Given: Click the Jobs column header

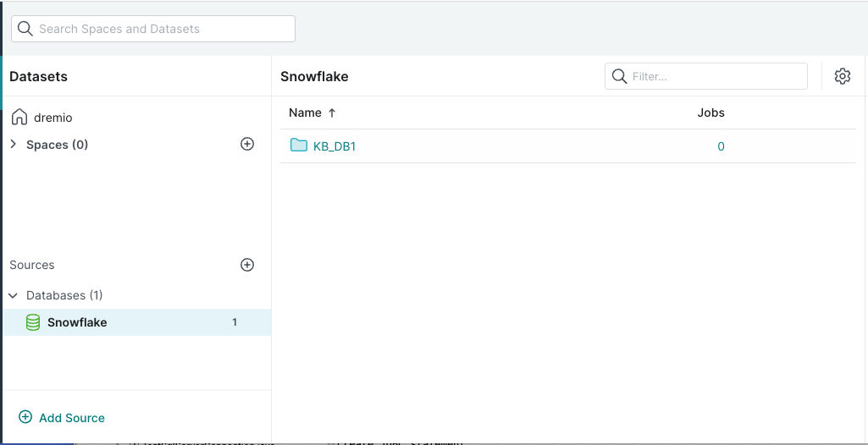Looking at the screenshot, I should coord(710,113).
